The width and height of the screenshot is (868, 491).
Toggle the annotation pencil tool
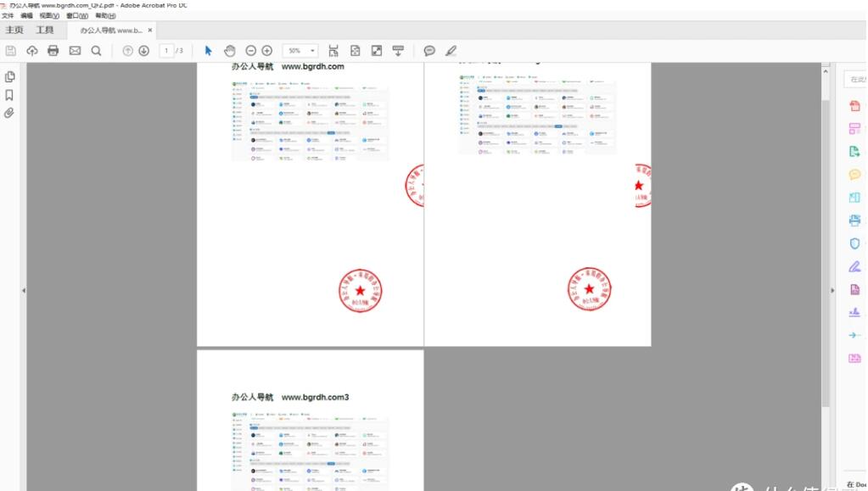pos(451,50)
